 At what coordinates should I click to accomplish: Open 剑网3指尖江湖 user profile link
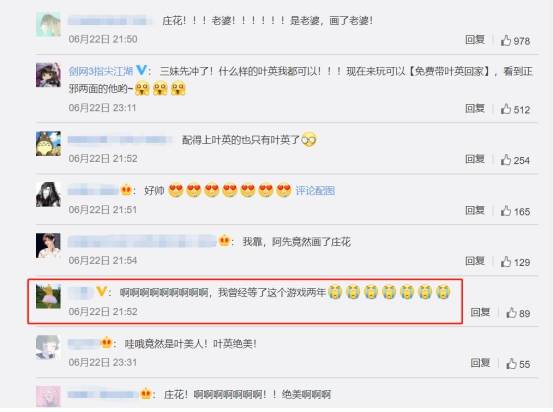[x=101, y=71]
